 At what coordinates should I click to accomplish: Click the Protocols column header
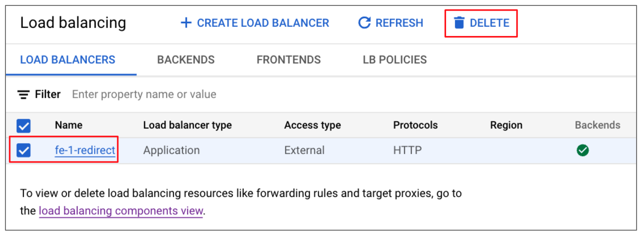pyautogui.click(x=415, y=125)
